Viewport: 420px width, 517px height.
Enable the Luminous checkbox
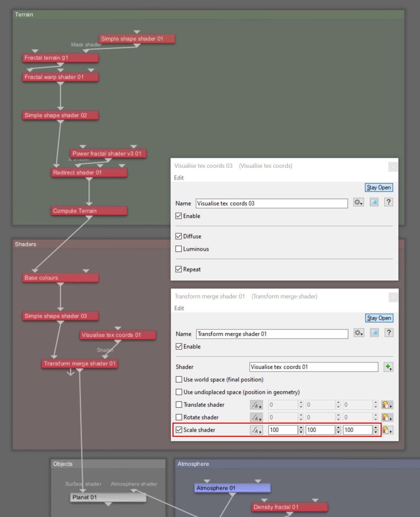pos(178,249)
